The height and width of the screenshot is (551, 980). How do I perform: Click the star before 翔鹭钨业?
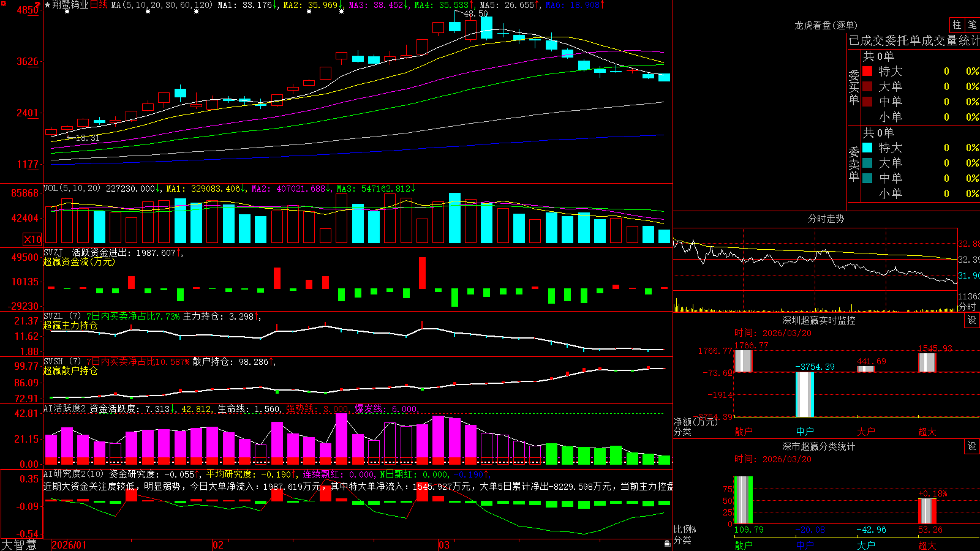pyautogui.click(x=47, y=5)
